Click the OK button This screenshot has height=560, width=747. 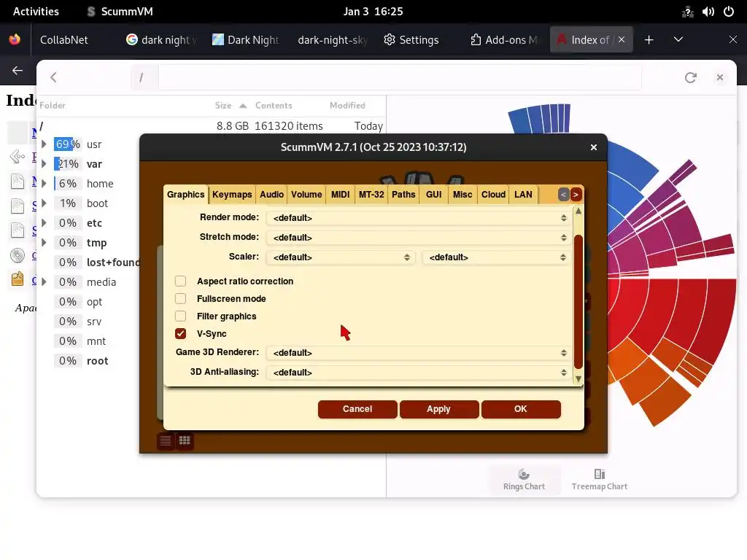521,409
